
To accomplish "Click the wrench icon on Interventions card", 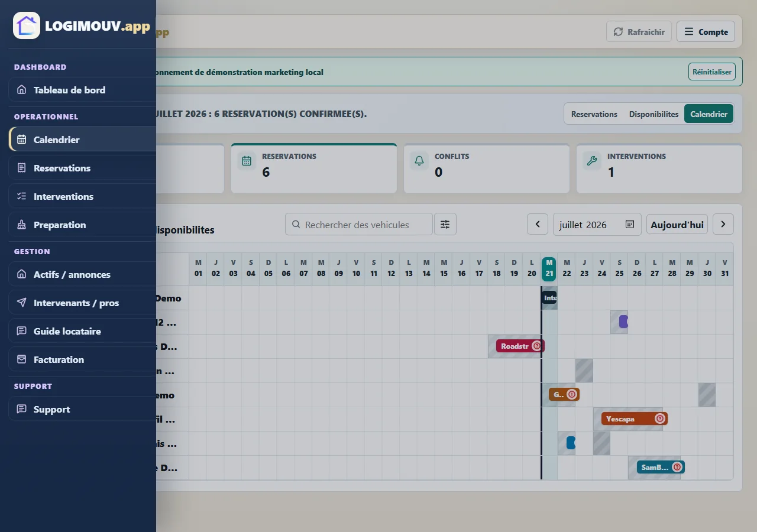I will click(592, 161).
